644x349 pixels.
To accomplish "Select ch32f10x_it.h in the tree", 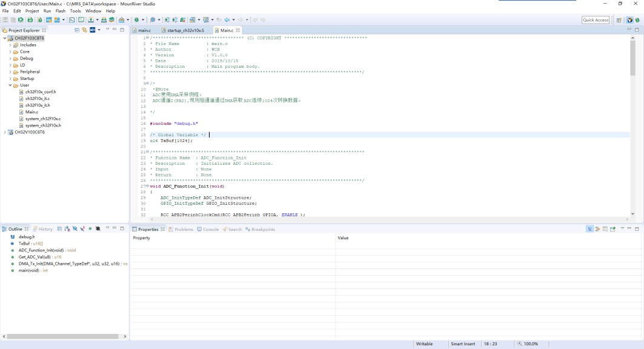I will click(x=38, y=105).
